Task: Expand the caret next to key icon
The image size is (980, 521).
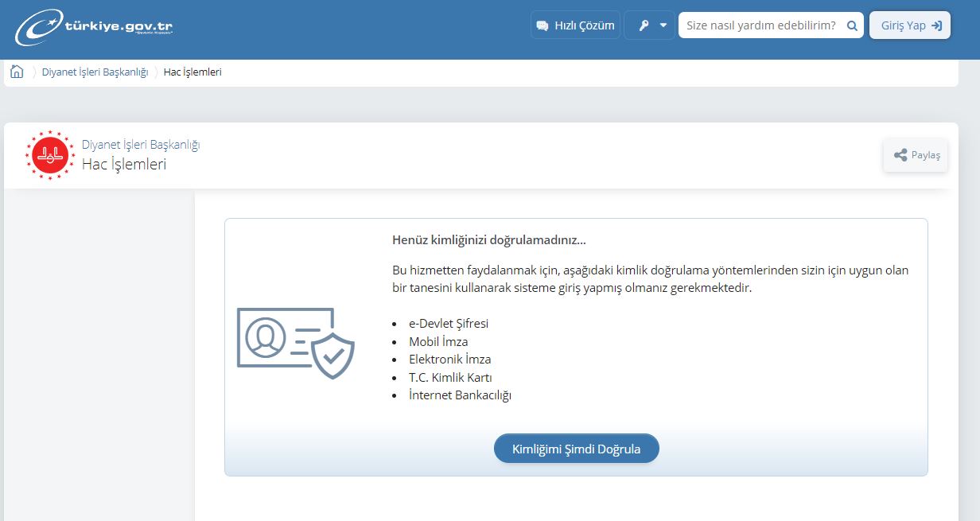Action: [663, 25]
